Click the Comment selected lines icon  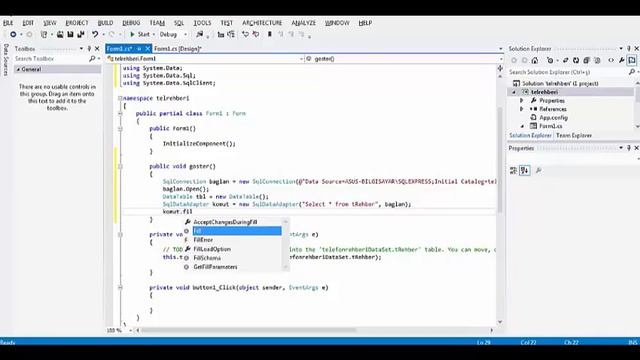[245, 35]
